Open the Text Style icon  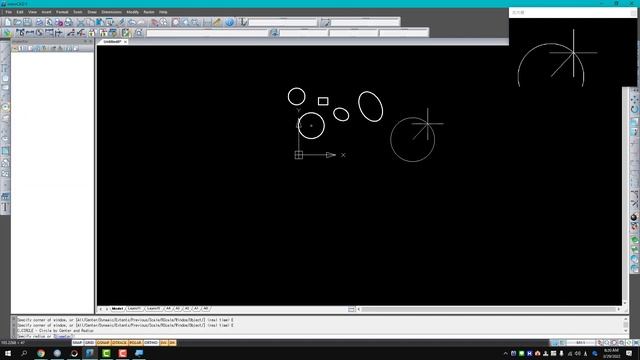[x=244, y=22]
